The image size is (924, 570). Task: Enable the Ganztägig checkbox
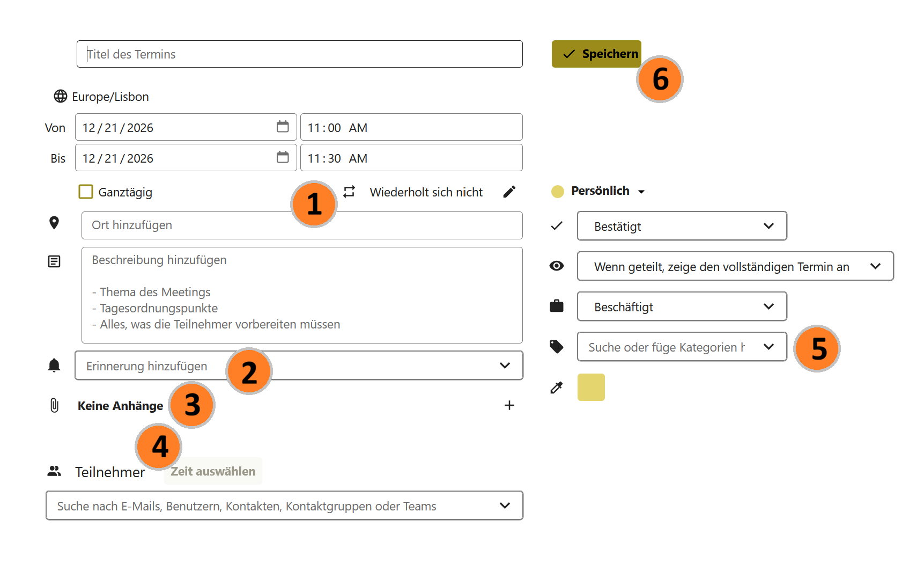(x=86, y=192)
